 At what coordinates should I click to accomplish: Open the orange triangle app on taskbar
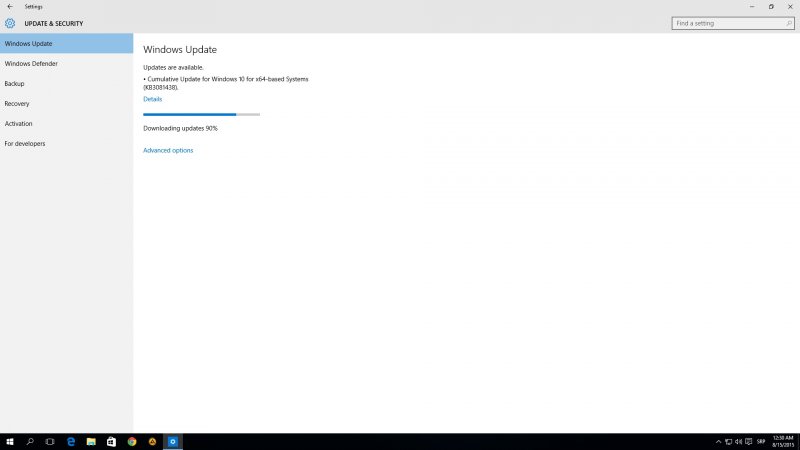(x=153, y=442)
